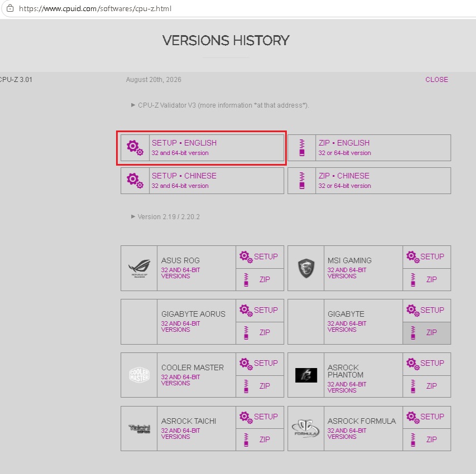Download the ZIP • CHINESE version
The height and width of the screenshot is (474, 476).
(x=369, y=181)
